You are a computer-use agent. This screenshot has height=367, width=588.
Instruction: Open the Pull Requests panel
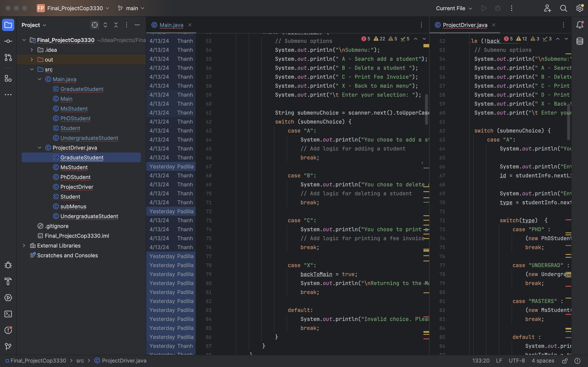8,57
